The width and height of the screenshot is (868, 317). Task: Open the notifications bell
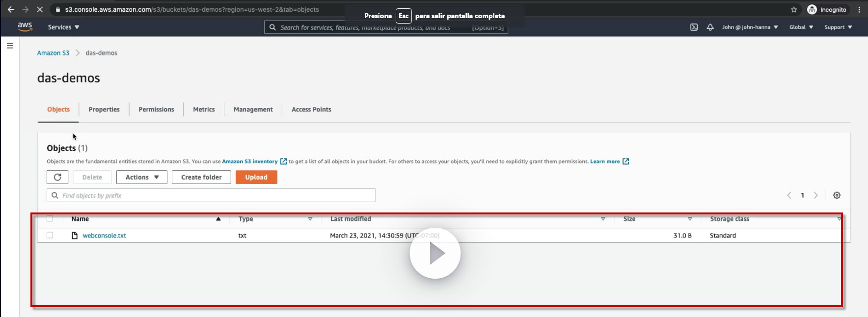(x=710, y=27)
